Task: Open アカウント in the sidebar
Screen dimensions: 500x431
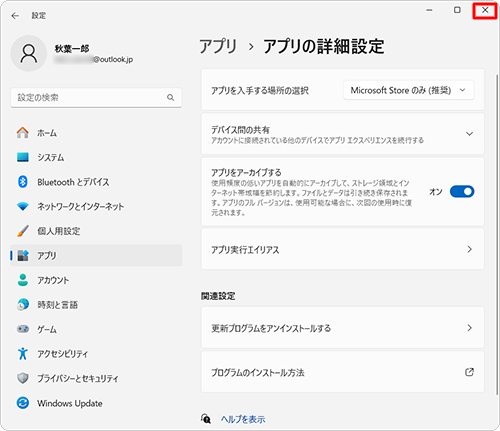Action: click(96, 280)
